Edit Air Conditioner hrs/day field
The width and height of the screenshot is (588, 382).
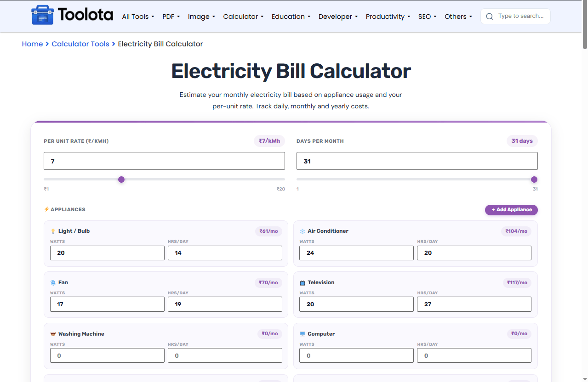coord(474,253)
